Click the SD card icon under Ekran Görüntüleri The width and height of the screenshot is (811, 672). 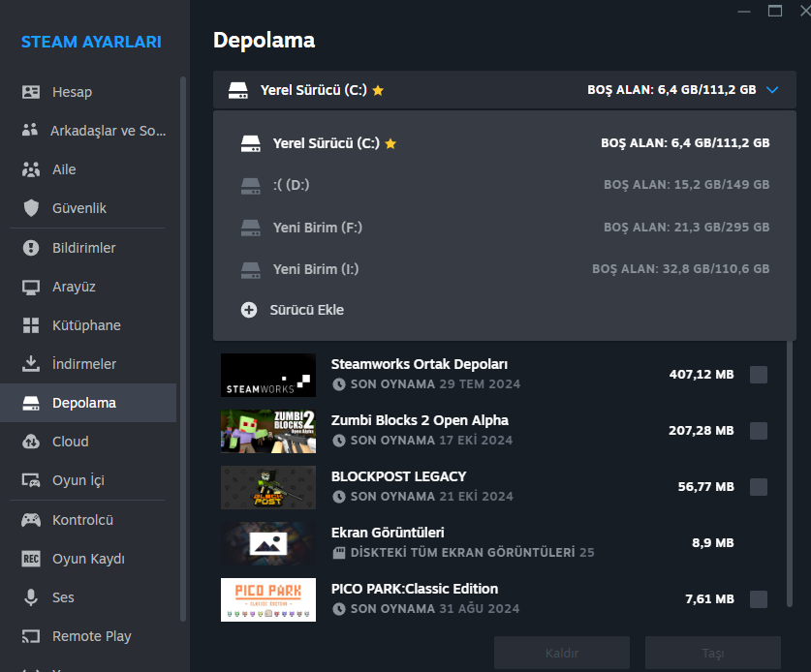[x=339, y=553]
